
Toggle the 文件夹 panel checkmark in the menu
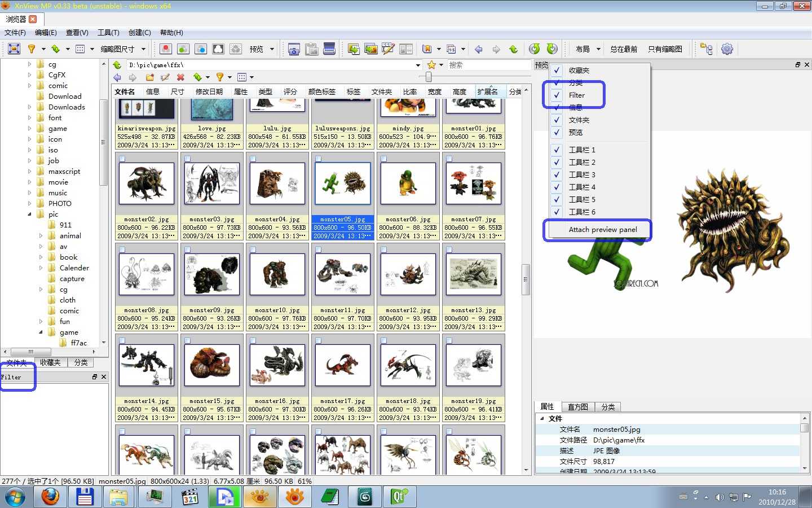557,120
